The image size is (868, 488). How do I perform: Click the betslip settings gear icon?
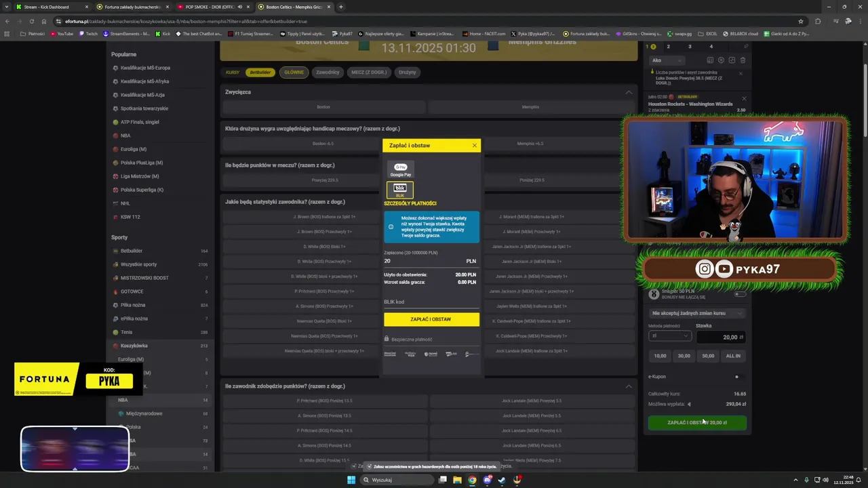click(721, 60)
